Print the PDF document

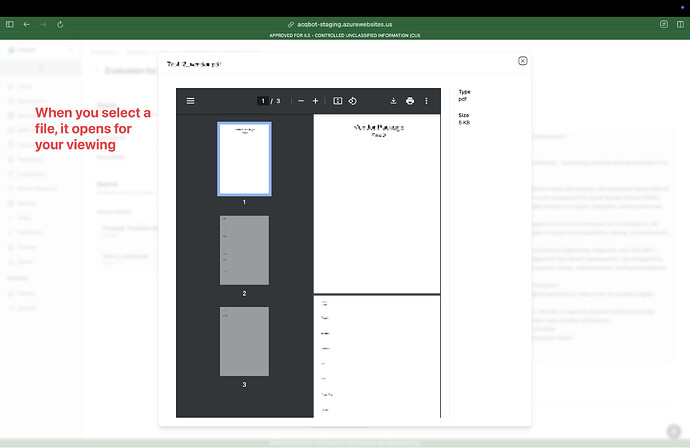[x=410, y=101]
